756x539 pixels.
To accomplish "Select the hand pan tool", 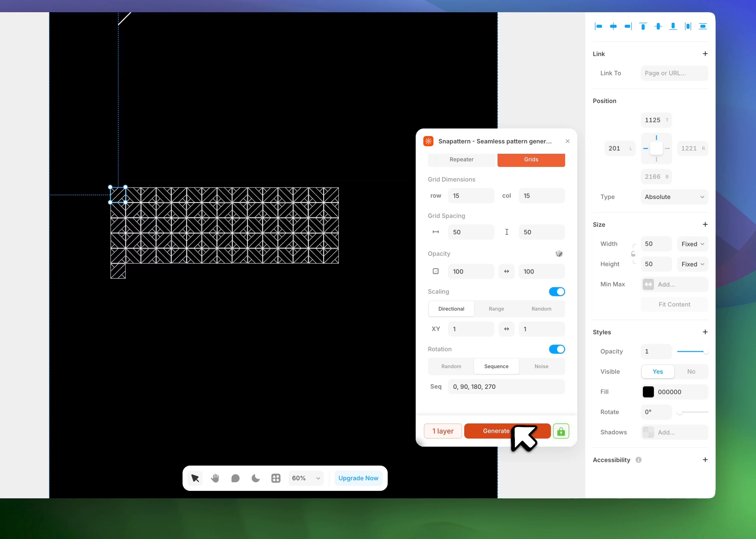I will pyautogui.click(x=215, y=478).
